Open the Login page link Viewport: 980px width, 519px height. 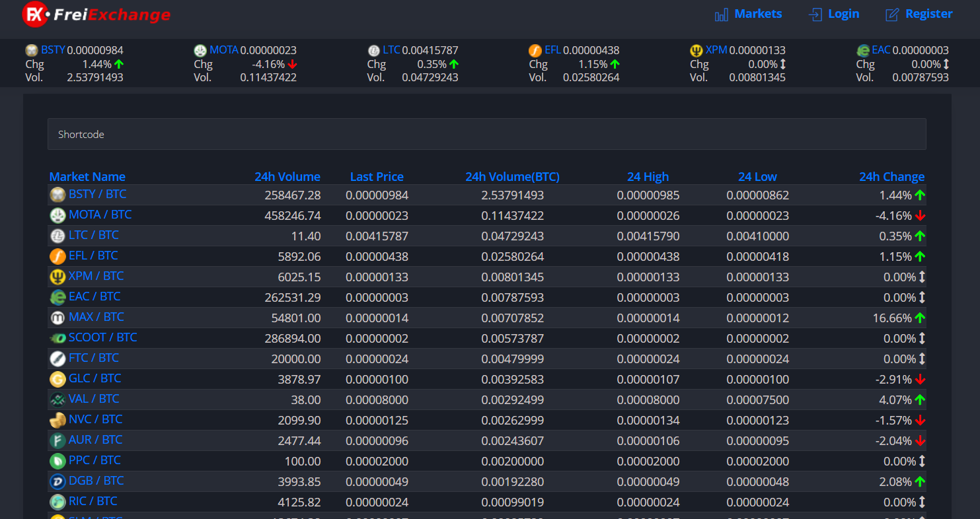[x=843, y=14]
